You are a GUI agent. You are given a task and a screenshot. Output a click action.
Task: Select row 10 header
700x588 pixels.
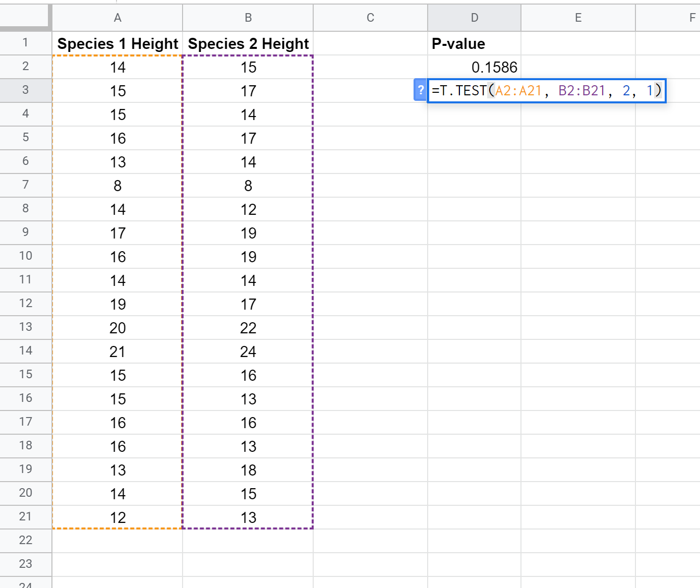click(26, 256)
